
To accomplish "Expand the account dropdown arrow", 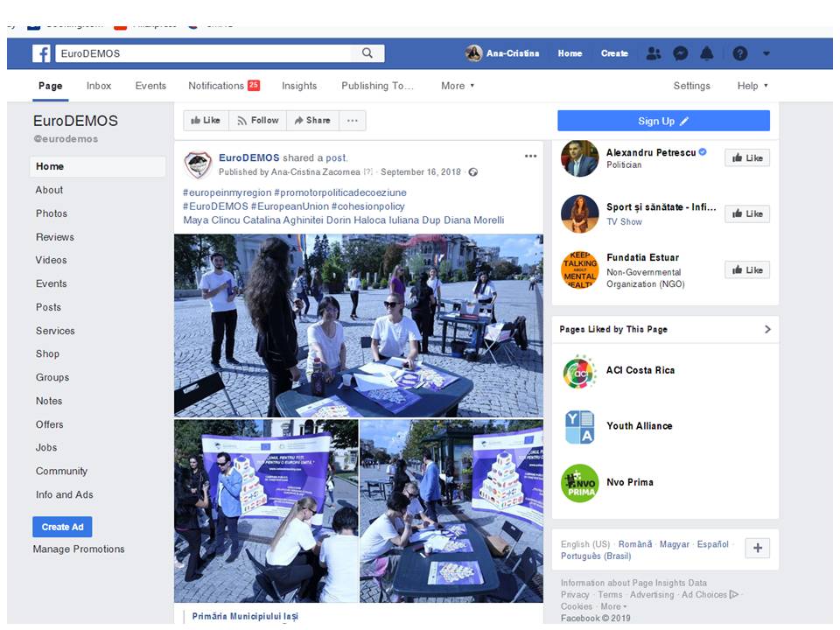I will tap(766, 53).
